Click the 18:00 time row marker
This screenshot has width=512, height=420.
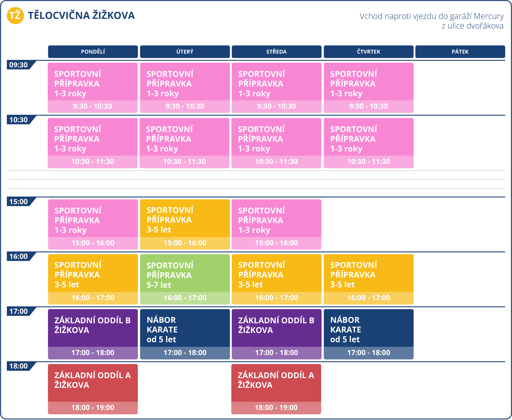coord(19,366)
